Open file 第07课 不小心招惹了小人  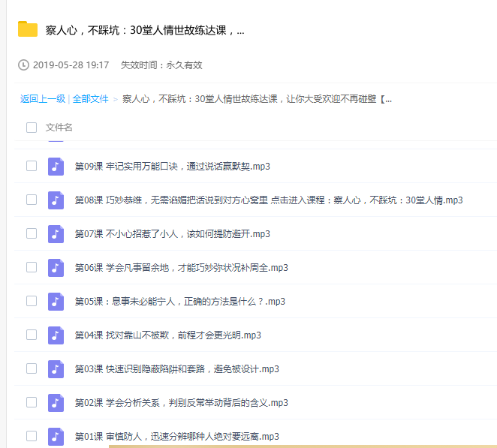point(173,234)
